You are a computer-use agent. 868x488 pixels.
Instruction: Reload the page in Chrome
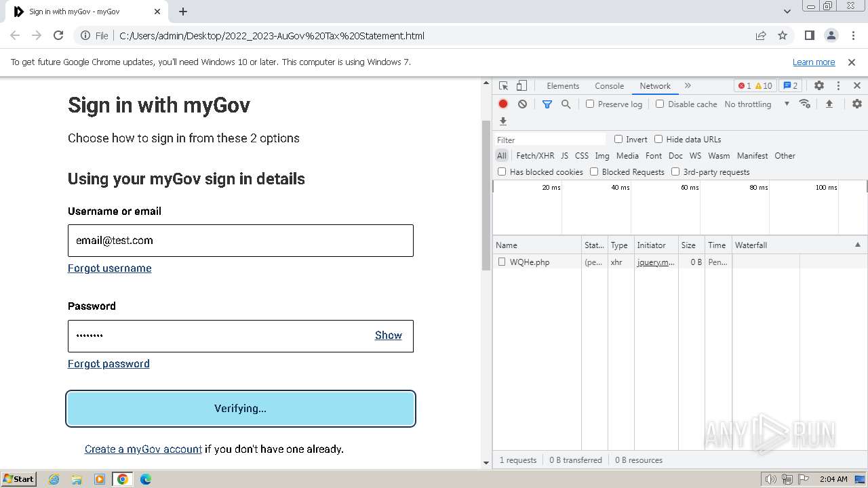tap(58, 35)
